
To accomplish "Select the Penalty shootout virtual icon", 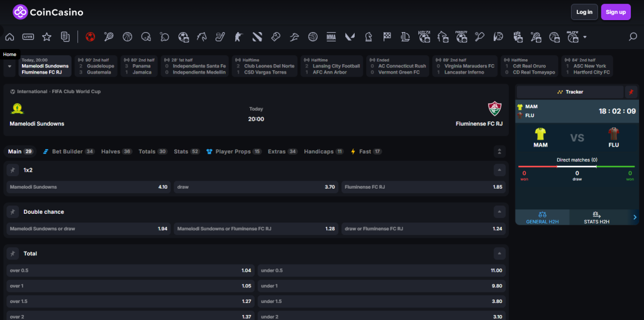I will [x=461, y=37].
